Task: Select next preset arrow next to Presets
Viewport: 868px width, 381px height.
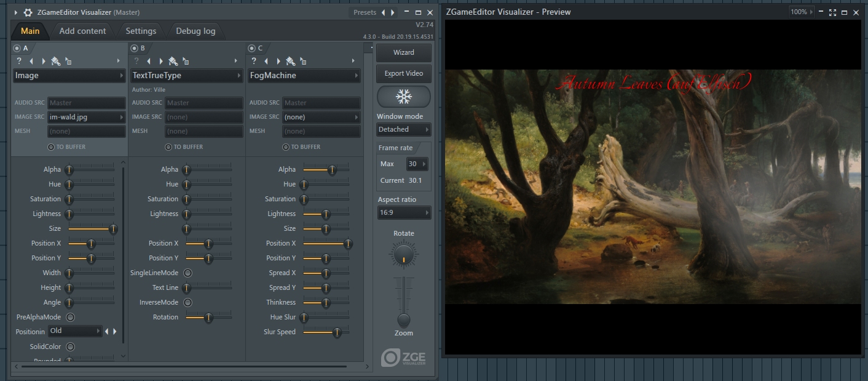Action: click(x=393, y=12)
